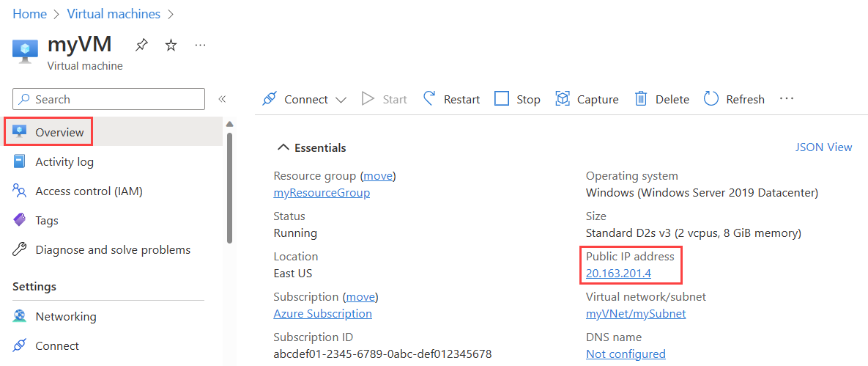Click the subscription ID value text
This screenshot has height=366, width=868.
click(382, 354)
